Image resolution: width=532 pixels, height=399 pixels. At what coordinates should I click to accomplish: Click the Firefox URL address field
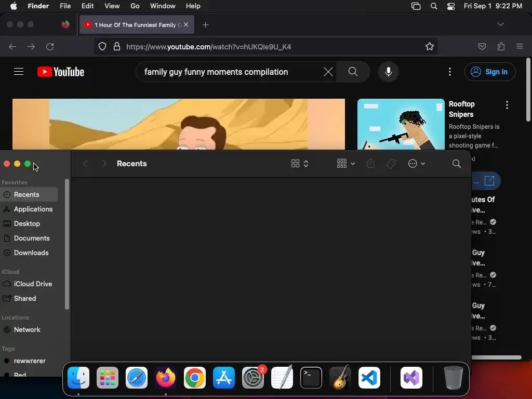pos(265,46)
